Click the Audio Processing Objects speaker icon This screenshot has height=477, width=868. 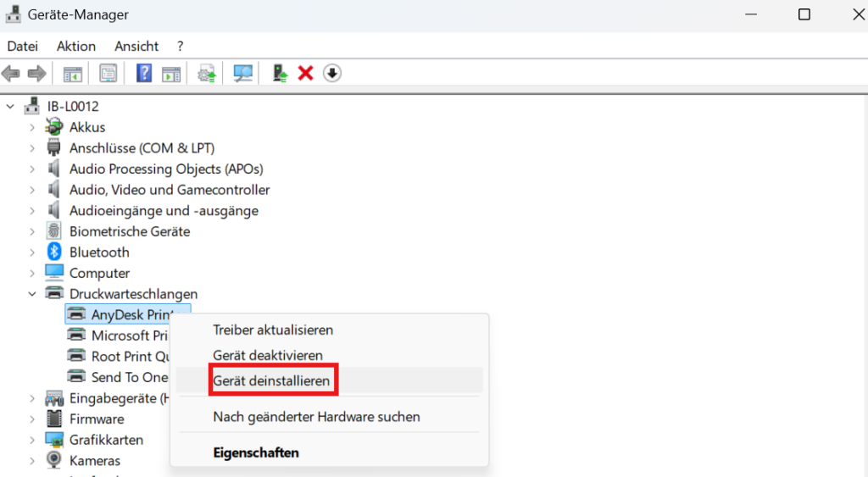(53, 169)
